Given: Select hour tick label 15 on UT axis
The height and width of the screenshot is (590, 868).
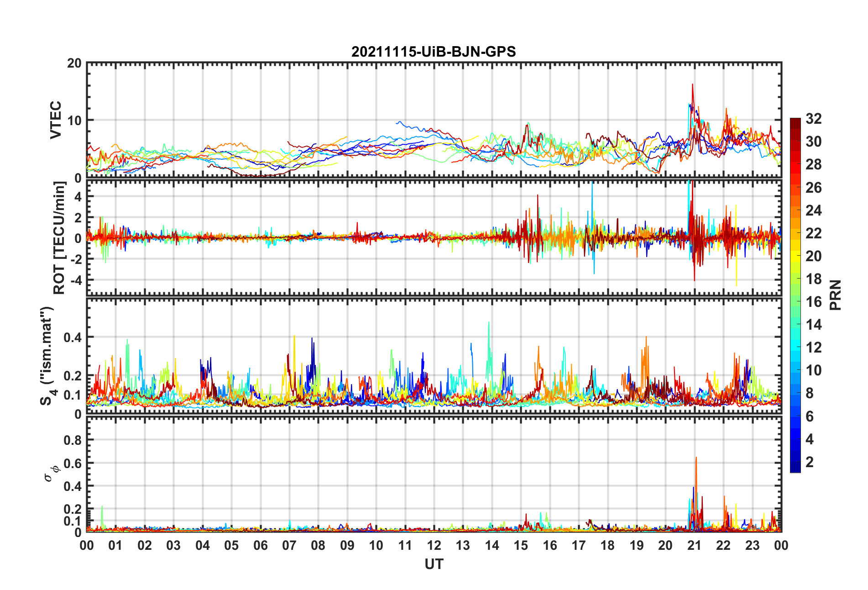Looking at the screenshot, I should coord(521,545).
